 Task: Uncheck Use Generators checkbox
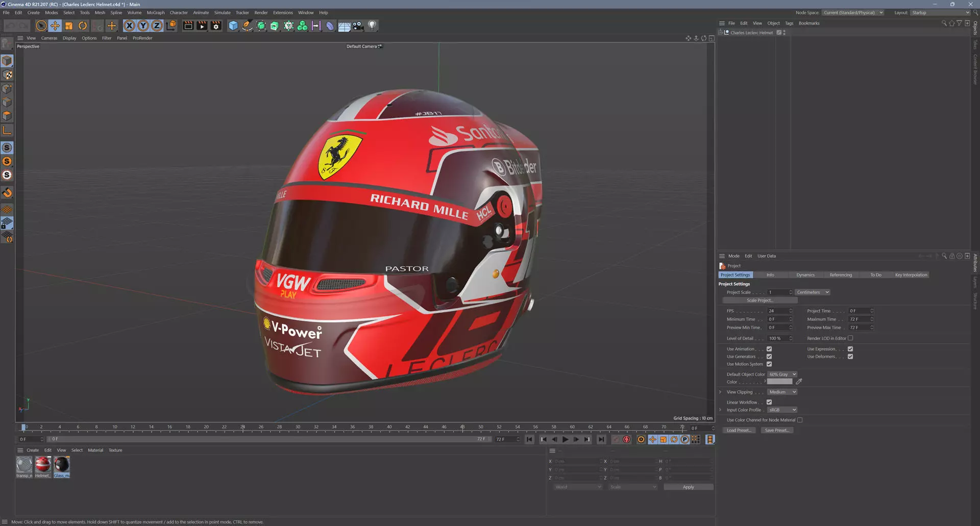click(769, 357)
